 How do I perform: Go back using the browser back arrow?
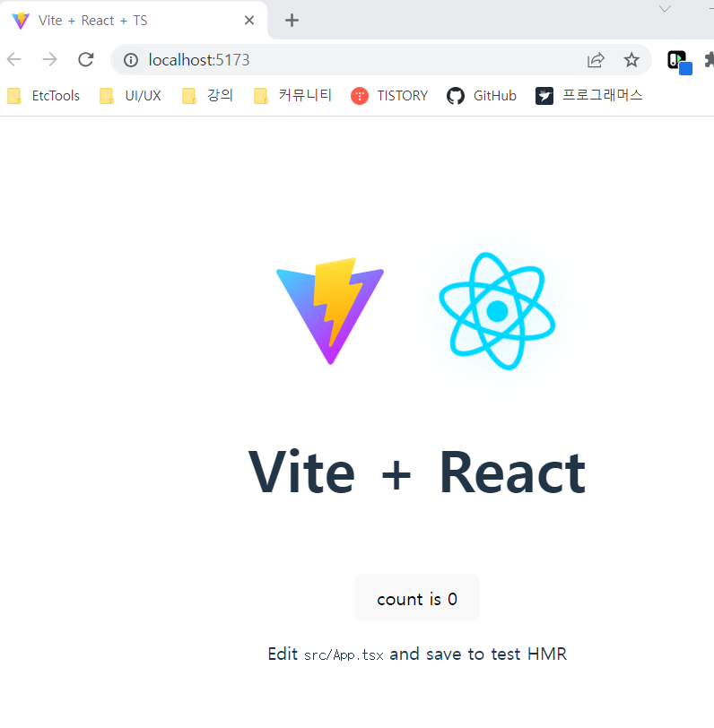[14, 60]
